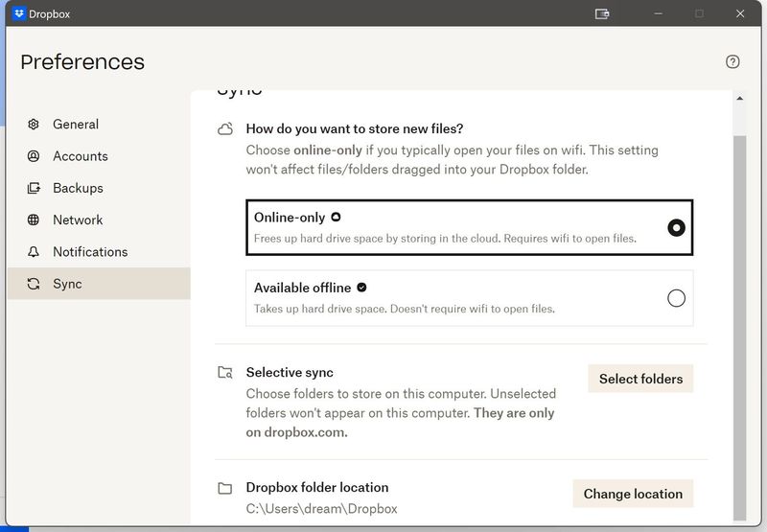Click the title bar snap layout icon
The width and height of the screenshot is (767, 532).
602,14
